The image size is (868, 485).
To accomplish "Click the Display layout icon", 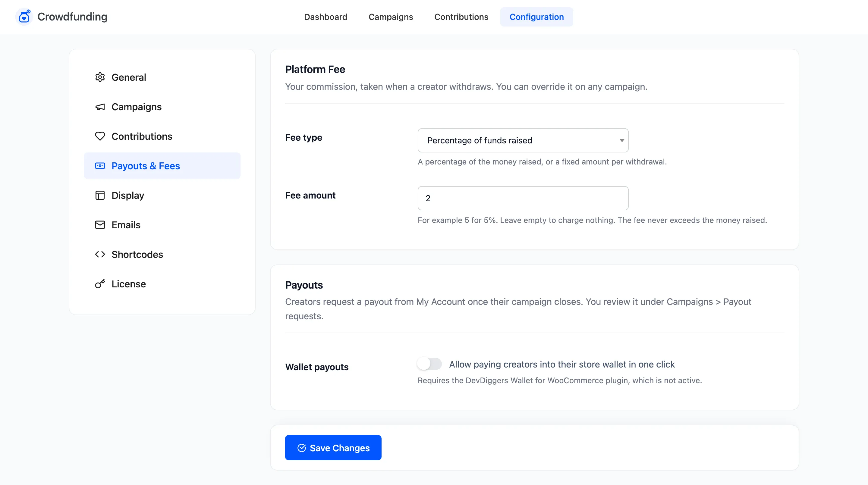I will (x=100, y=195).
